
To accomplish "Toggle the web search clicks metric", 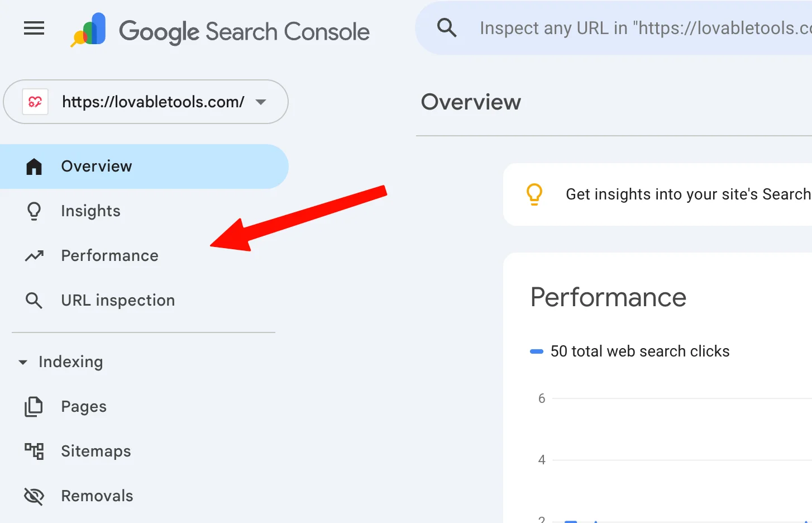I will 639,351.
